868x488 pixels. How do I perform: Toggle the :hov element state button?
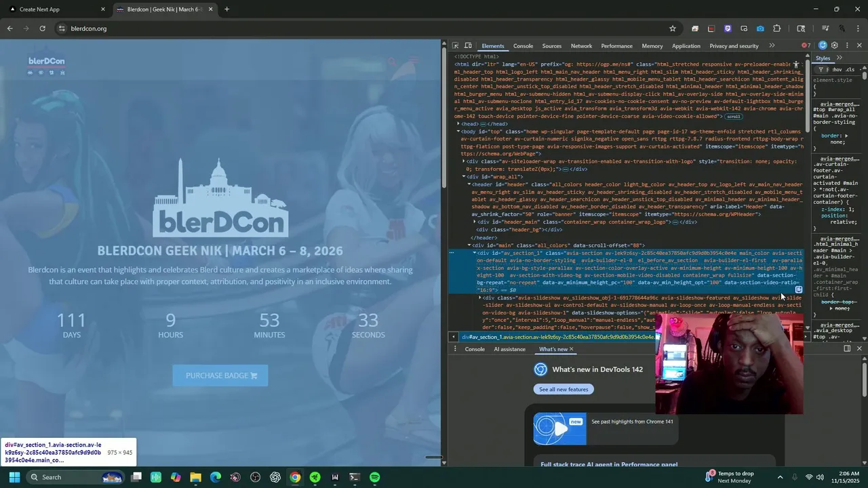pyautogui.click(x=836, y=69)
